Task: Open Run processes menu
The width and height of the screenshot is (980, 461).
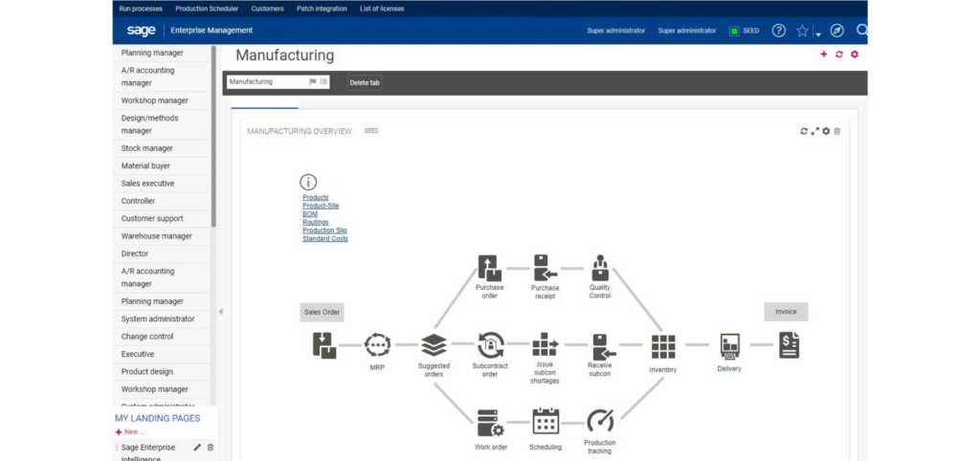Action: coord(141,9)
